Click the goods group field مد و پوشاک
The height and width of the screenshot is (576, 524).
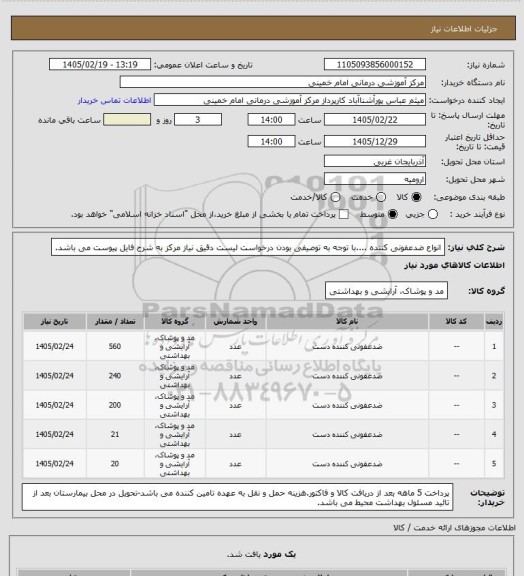(387, 291)
